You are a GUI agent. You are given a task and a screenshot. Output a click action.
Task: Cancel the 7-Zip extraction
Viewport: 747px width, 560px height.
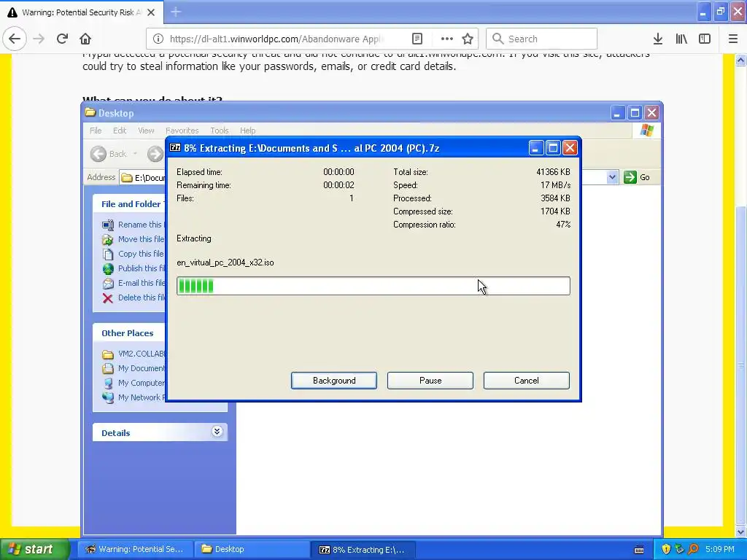tap(527, 381)
